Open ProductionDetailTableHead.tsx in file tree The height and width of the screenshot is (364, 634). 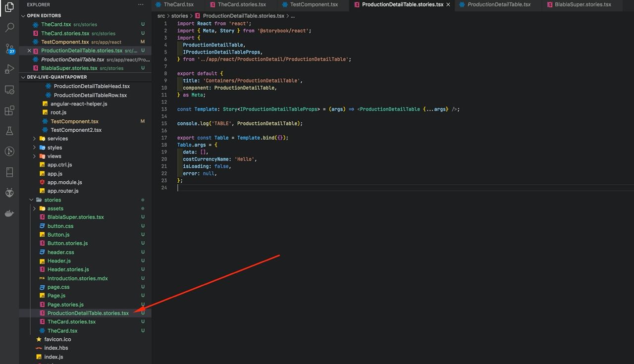point(92,86)
